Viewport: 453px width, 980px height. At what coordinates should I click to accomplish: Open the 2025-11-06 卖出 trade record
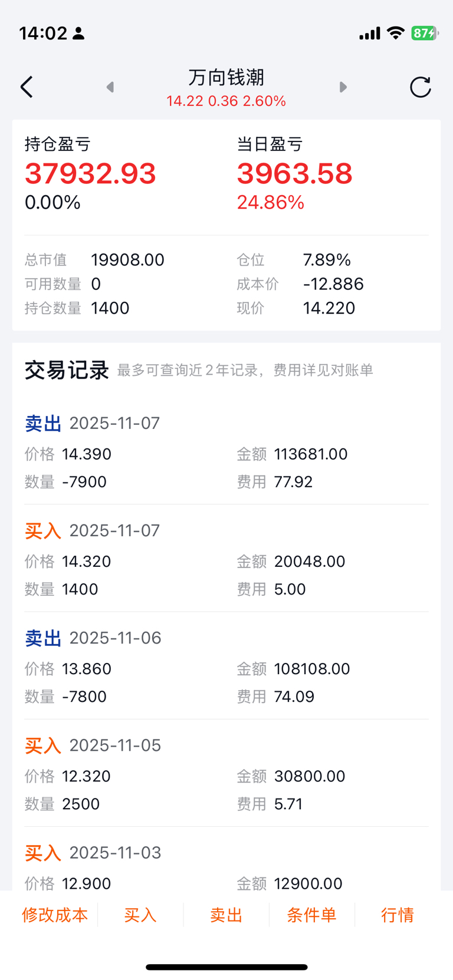coord(226,667)
